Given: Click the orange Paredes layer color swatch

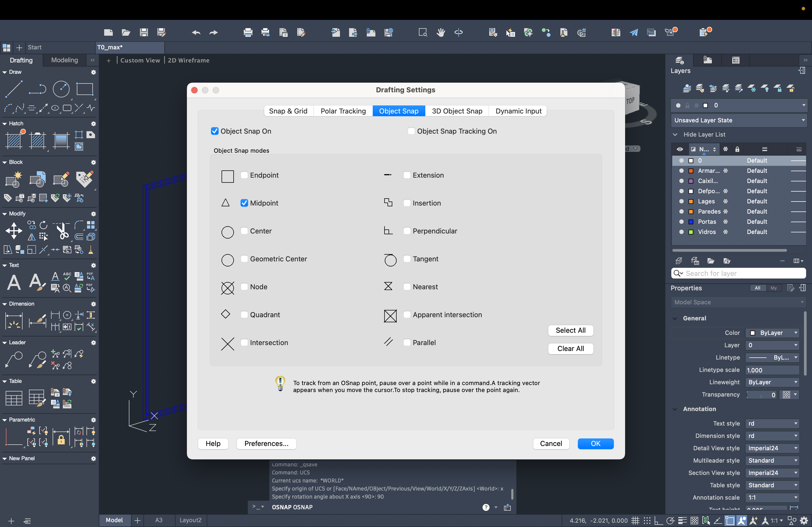Looking at the screenshot, I should 691,212.
